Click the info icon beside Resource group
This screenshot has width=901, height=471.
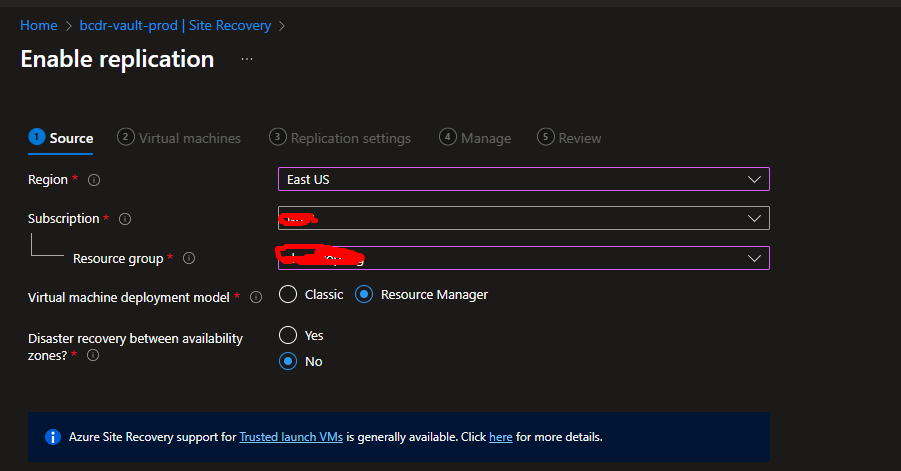point(189,259)
